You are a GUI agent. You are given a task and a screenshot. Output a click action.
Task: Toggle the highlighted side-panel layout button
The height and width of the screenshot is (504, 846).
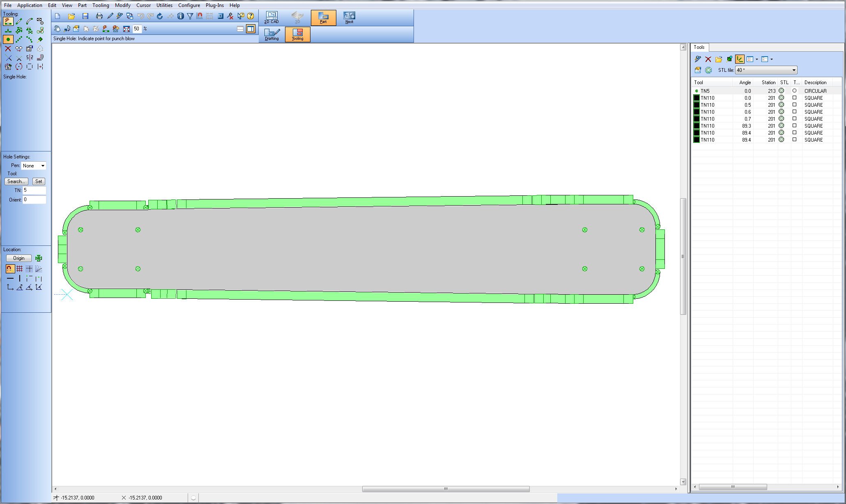click(x=251, y=29)
